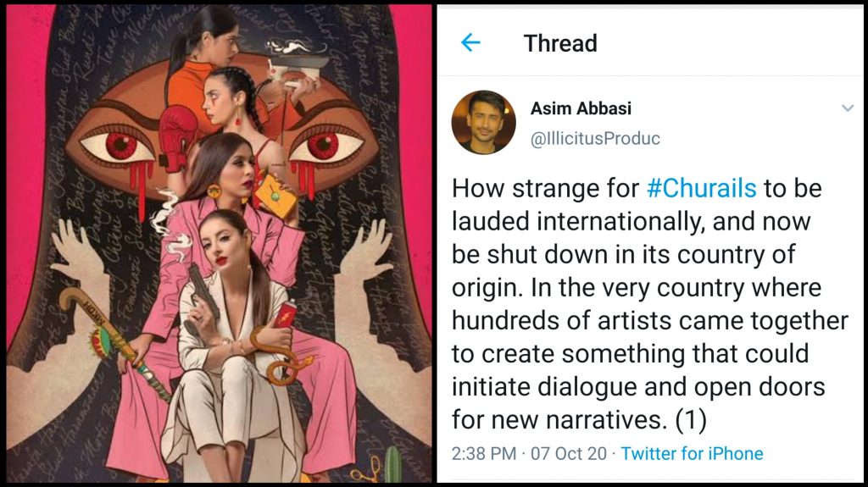The image size is (868, 487).
Task: Click the left bleeding red eye on poster
Action: pos(120,147)
